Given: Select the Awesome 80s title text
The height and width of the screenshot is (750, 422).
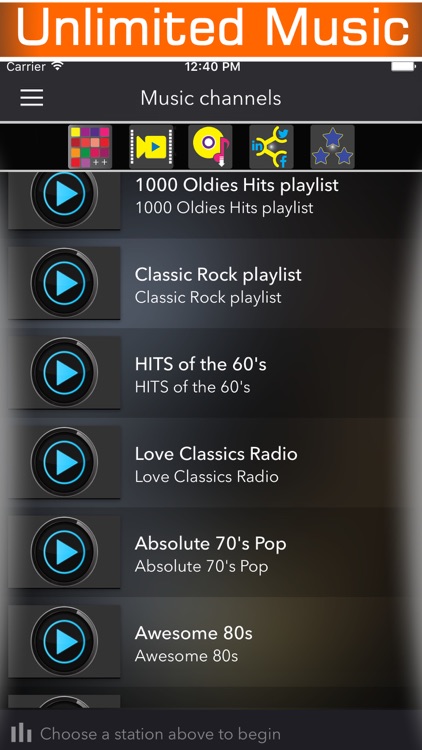Looking at the screenshot, I should tap(194, 633).
